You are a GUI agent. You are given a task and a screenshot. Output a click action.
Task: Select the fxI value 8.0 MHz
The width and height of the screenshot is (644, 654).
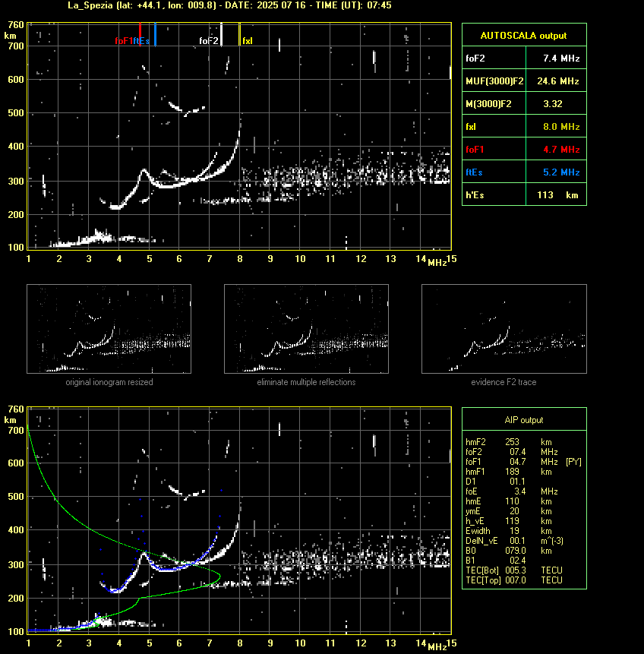561,126
